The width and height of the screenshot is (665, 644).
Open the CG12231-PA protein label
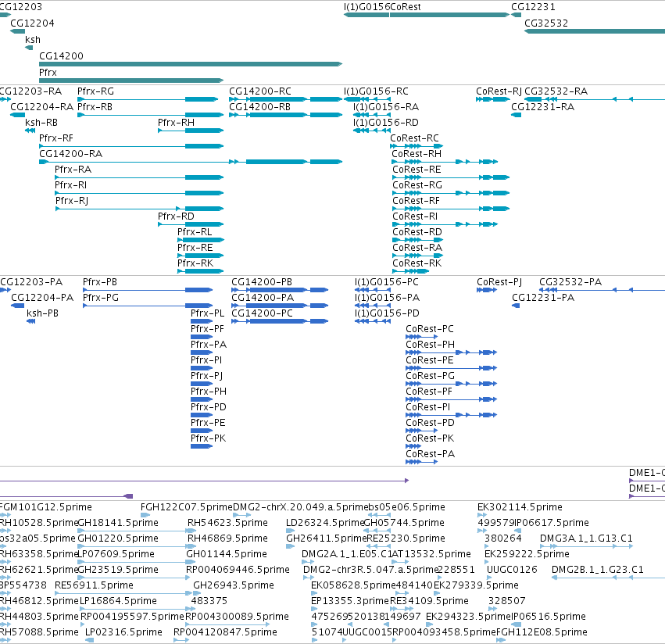[x=543, y=298]
